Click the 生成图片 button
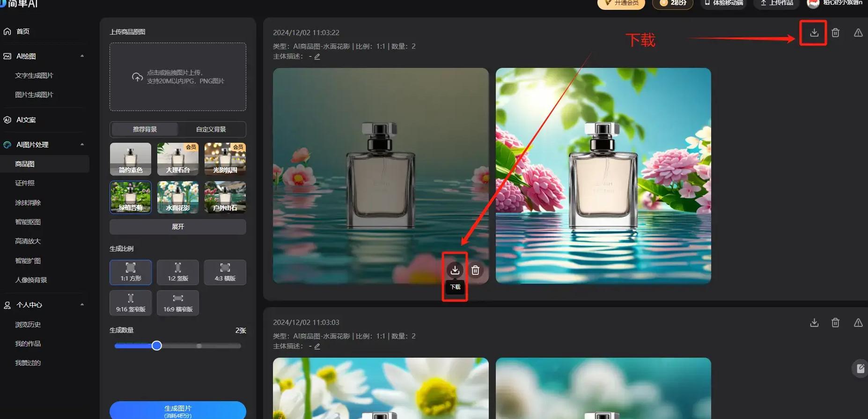 pyautogui.click(x=178, y=410)
